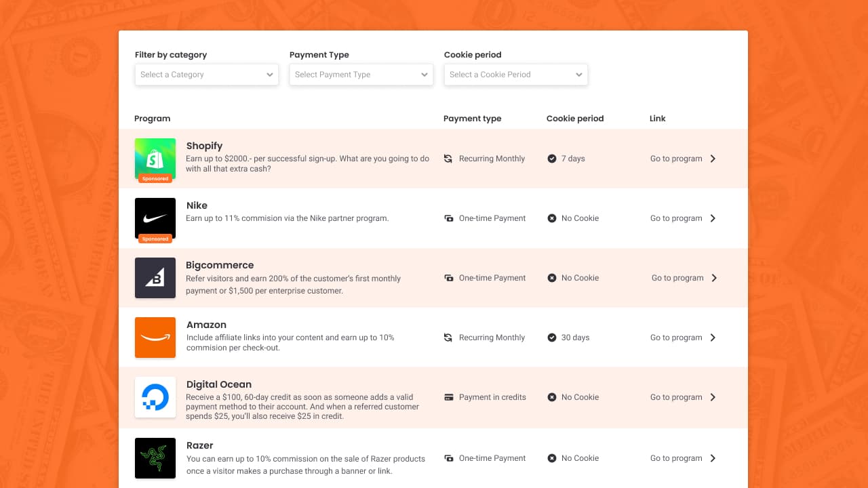Click one-time payment icon in Nike row
This screenshot has width=868, height=488.
(x=448, y=218)
